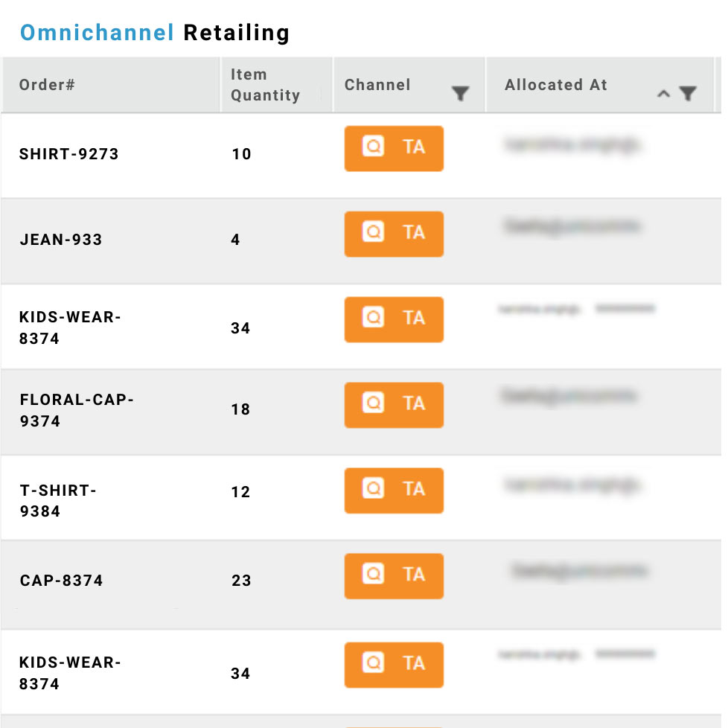Image resolution: width=728 pixels, height=728 pixels.
Task: Click the channel icon for SHIRT-9273
Action: (373, 146)
